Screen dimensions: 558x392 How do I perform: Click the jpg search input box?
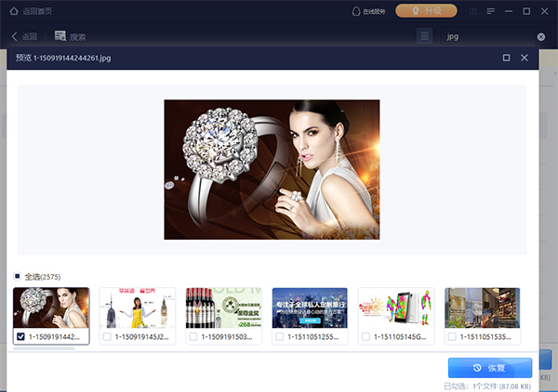point(484,36)
